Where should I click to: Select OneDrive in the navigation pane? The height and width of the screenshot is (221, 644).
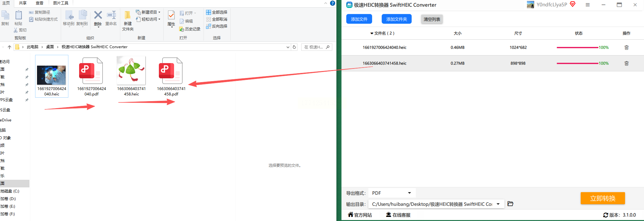pyautogui.click(x=6, y=120)
